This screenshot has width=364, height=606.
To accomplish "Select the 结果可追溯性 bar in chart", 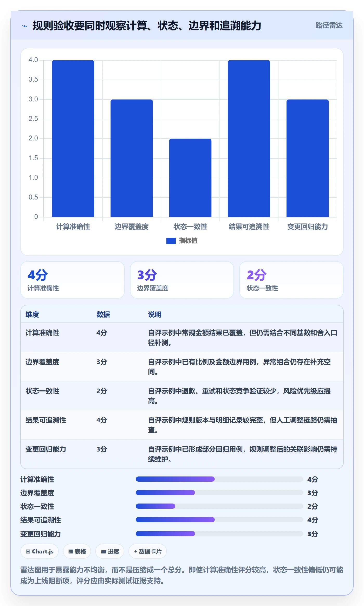I will [x=249, y=138].
